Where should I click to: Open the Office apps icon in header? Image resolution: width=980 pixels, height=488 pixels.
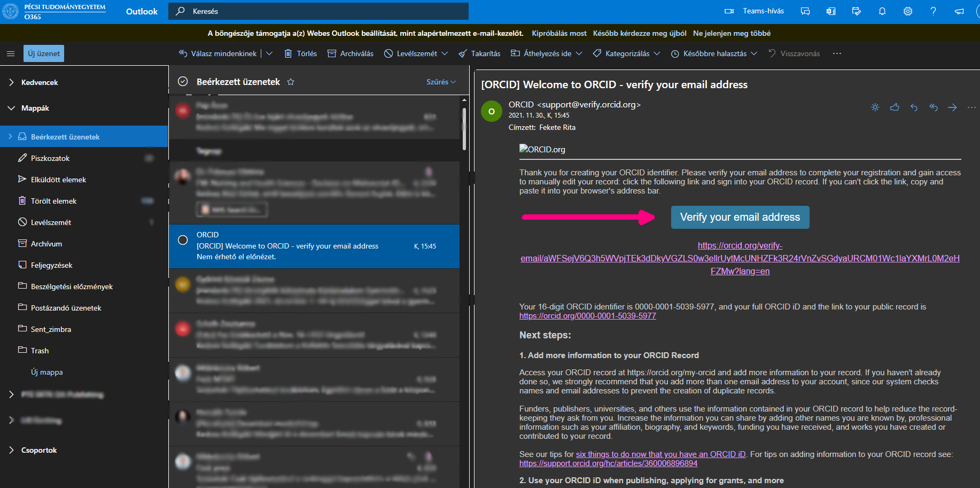click(831, 11)
